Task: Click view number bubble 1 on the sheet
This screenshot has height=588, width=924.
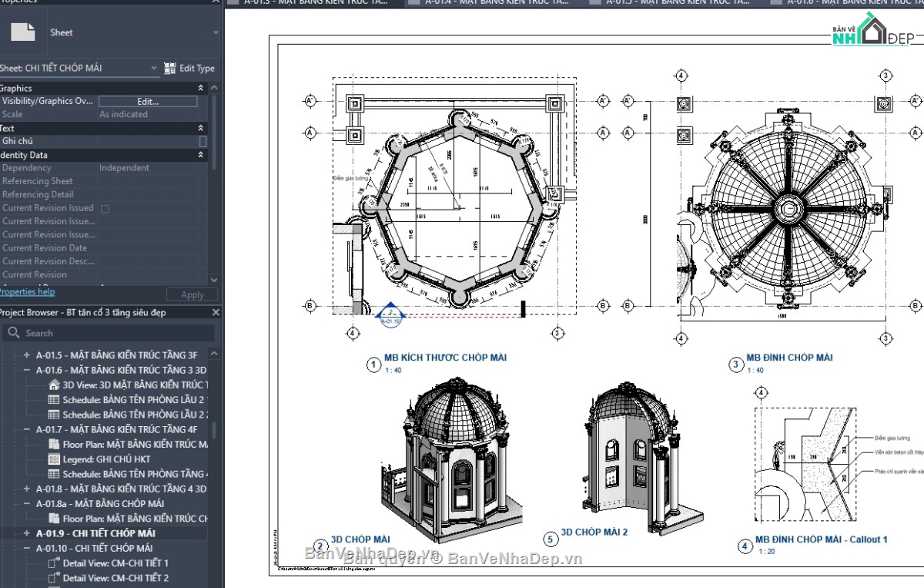Action: click(373, 365)
